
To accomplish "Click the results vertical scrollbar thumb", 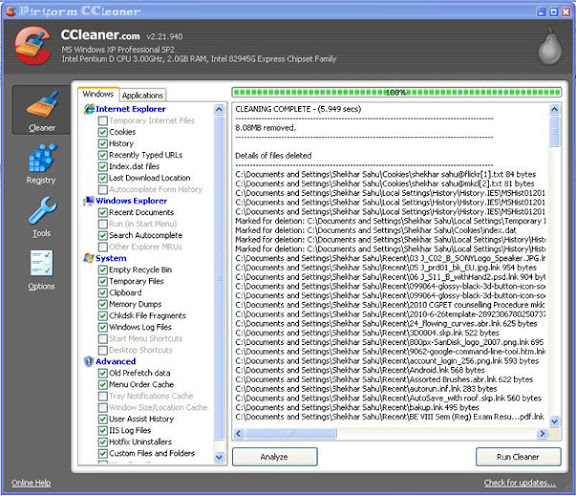I will coord(554,131).
